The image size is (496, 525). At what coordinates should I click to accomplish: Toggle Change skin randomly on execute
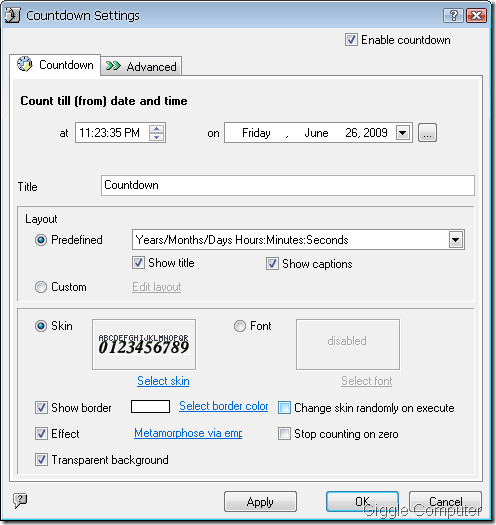coord(284,408)
